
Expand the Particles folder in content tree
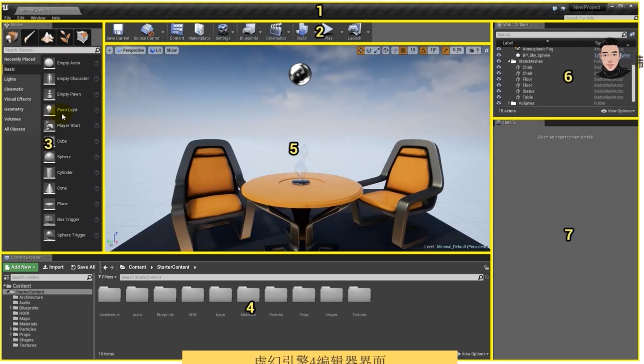[x=10, y=330]
